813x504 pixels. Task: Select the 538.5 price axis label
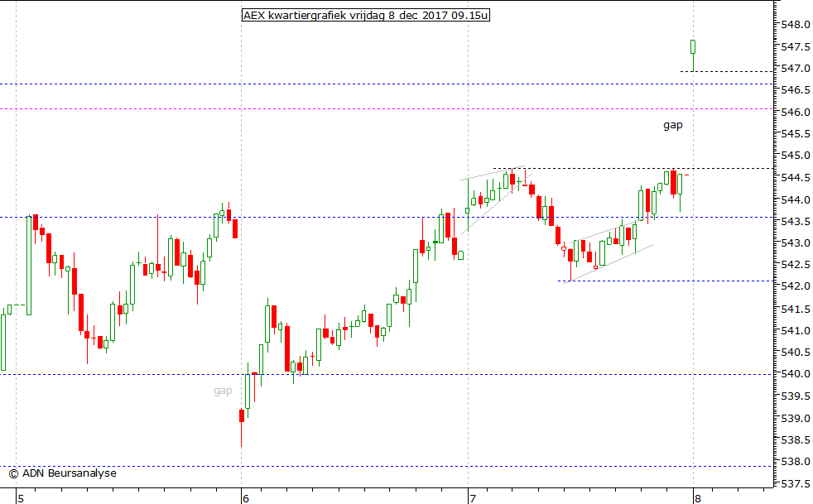coord(796,440)
